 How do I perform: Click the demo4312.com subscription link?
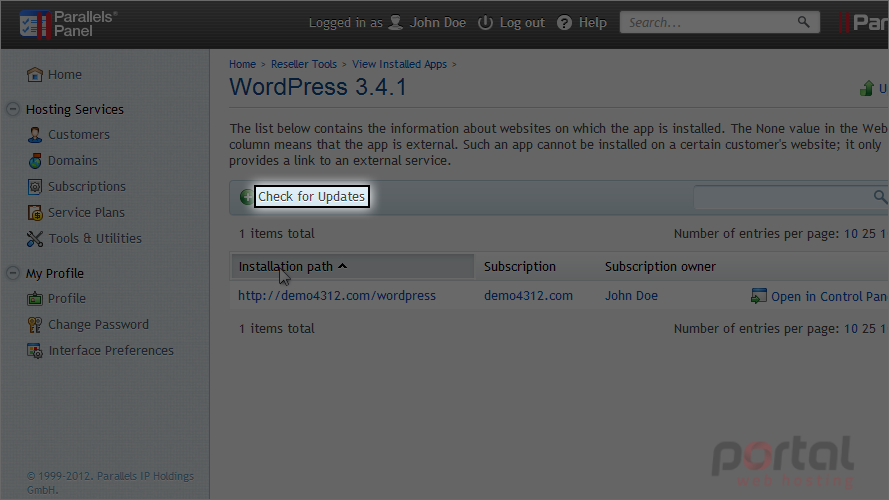click(x=528, y=295)
